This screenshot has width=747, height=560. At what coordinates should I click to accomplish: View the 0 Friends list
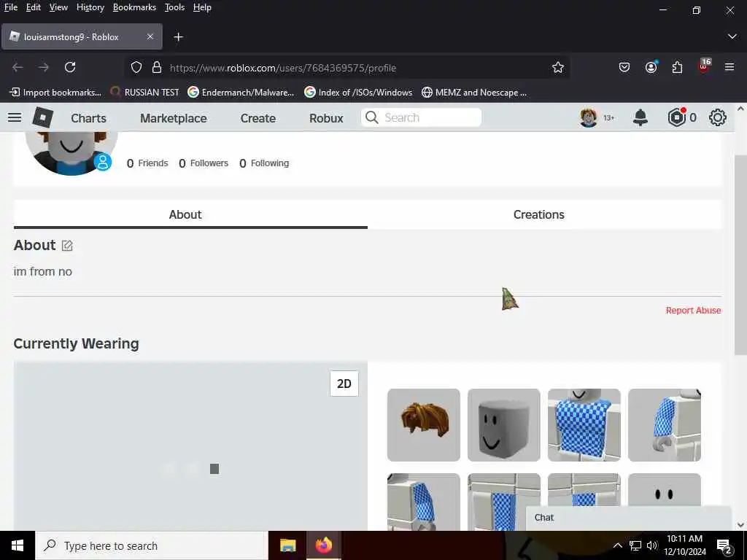[x=147, y=163]
